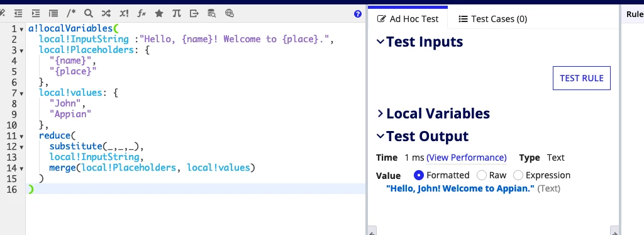Click the closing parenthesis on line 16

pos(31,189)
